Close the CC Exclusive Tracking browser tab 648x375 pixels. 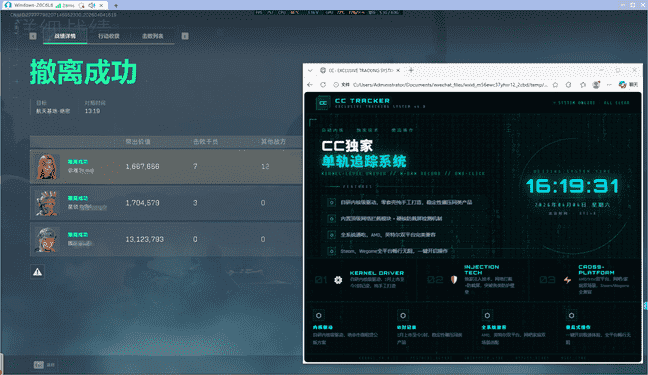click(x=398, y=70)
